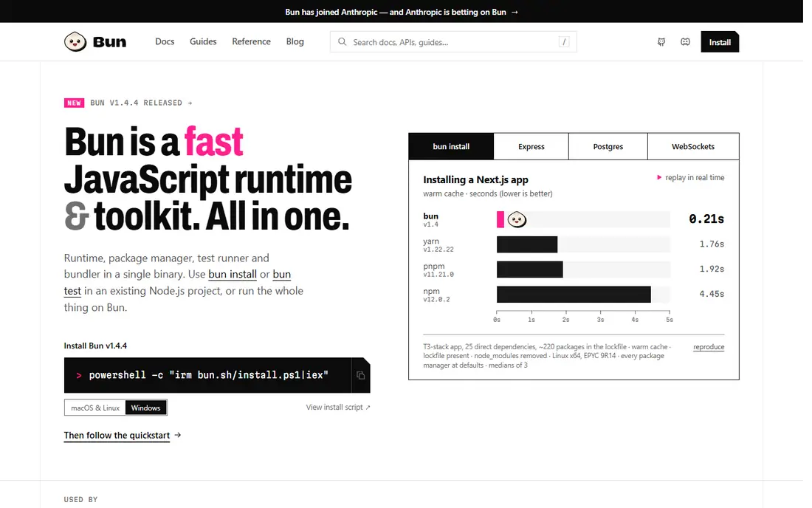Click the bun v1.4 row label
The image size is (812, 508).
point(431,219)
